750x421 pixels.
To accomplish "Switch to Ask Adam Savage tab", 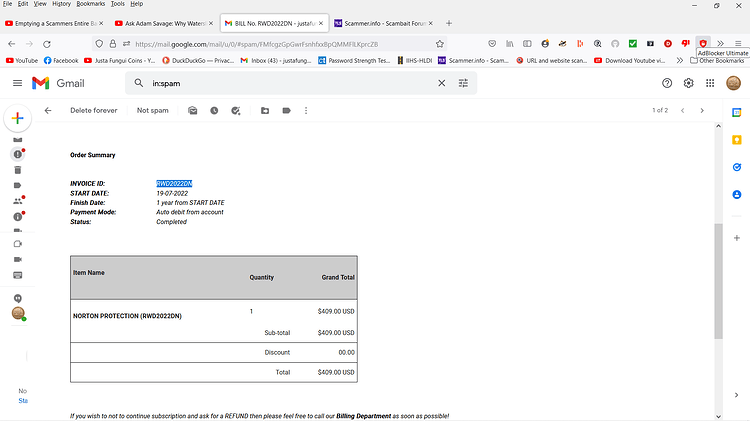I will [x=164, y=23].
